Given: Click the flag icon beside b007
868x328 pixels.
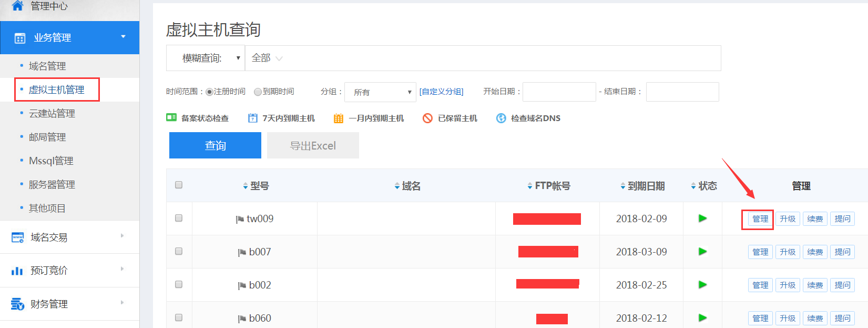Looking at the screenshot, I should coord(242,253).
